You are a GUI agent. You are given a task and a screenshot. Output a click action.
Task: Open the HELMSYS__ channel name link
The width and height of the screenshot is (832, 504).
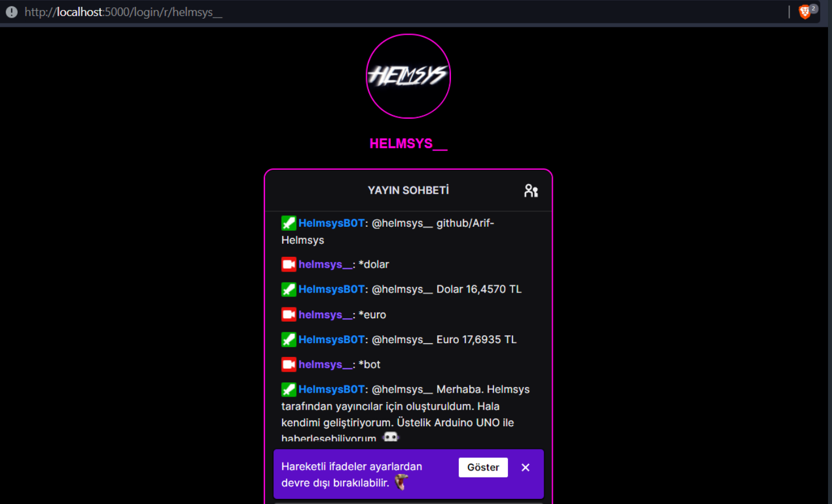408,144
